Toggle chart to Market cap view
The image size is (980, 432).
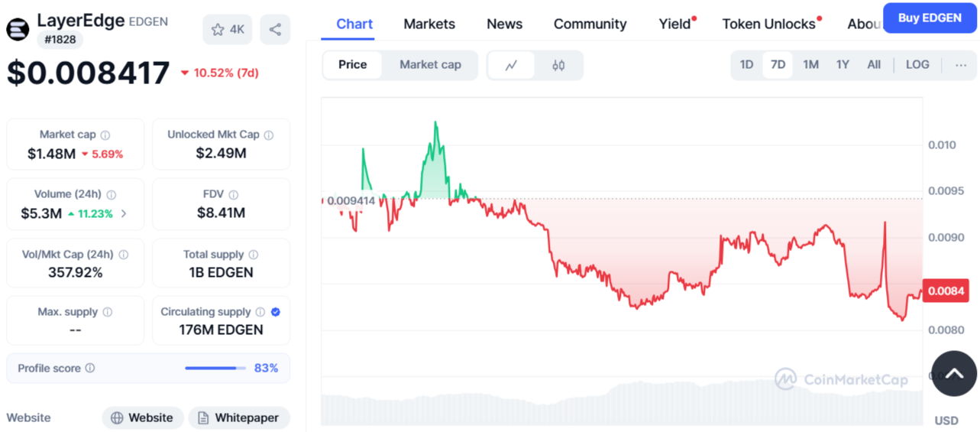tap(430, 65)
